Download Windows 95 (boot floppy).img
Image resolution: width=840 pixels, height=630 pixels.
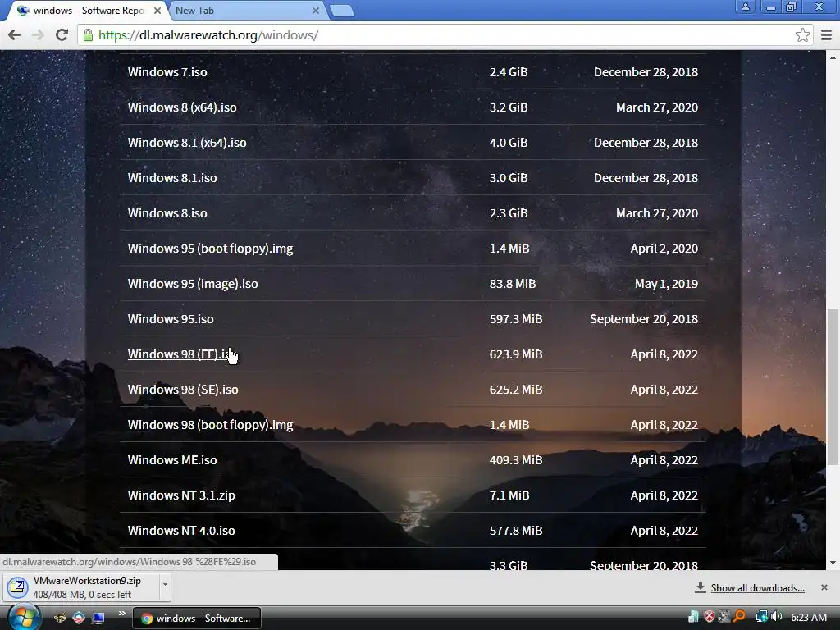coord(210,249)
